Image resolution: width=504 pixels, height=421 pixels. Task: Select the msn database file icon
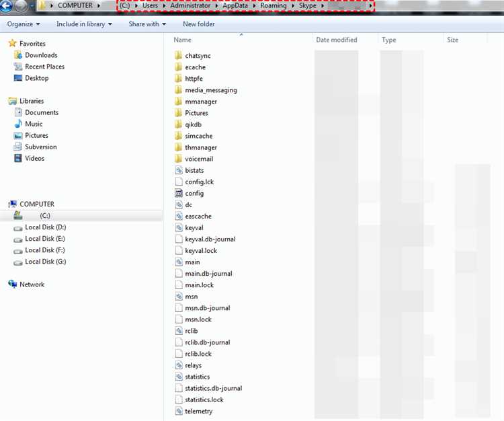pyautogui.click(x=179, y=296)
